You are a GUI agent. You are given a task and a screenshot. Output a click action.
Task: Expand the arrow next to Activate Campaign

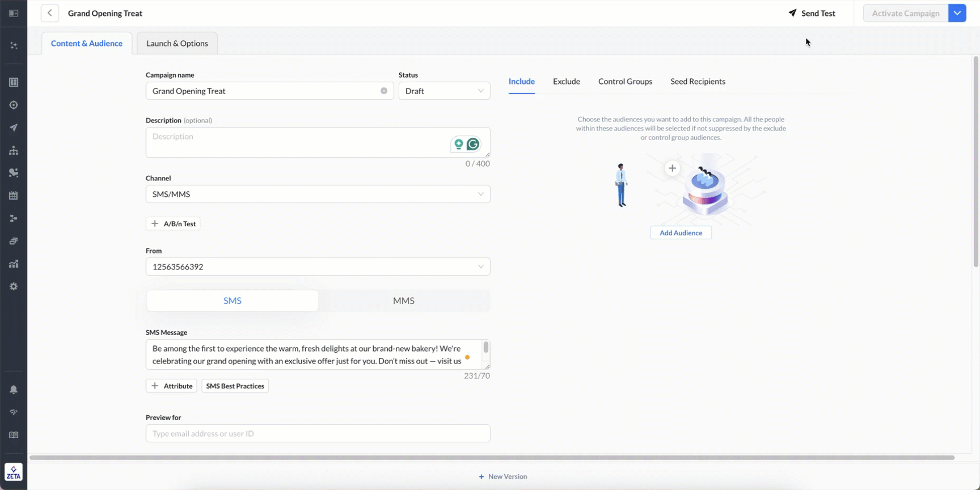pyautogui.click(x=957, y=13)
